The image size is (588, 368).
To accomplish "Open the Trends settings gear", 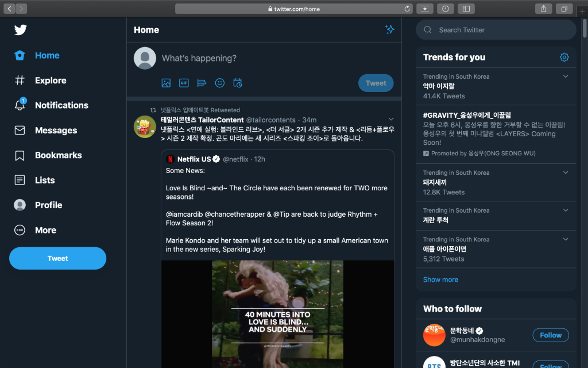I will click(564, 57).
